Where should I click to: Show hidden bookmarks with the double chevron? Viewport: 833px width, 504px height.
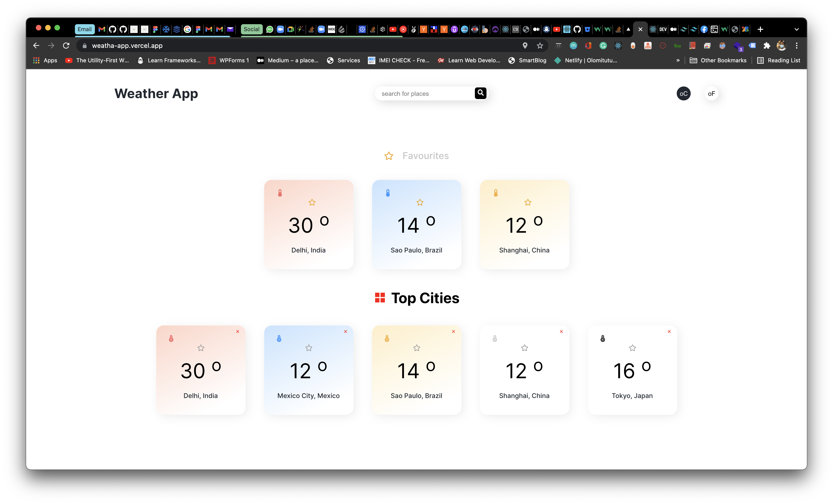(678, 60)
